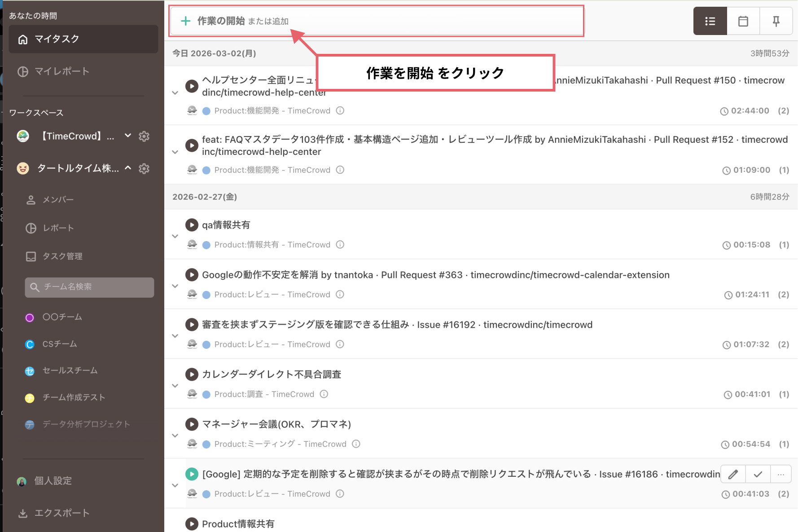798x532 pixels.
Task: Mark the [Google] issue task complete
Action: tap(758, 474)
